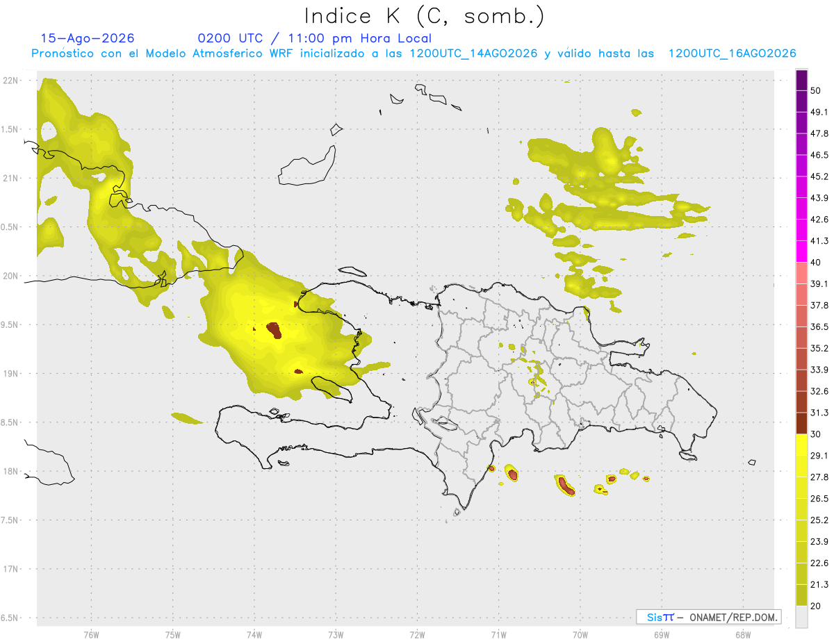Click the colorbar value "25.2"
Screen dimensions: 834x644
tap(819, 520)
